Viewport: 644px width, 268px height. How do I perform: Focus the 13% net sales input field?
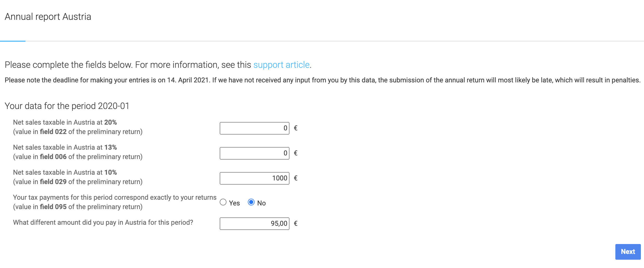click(255, 153)
